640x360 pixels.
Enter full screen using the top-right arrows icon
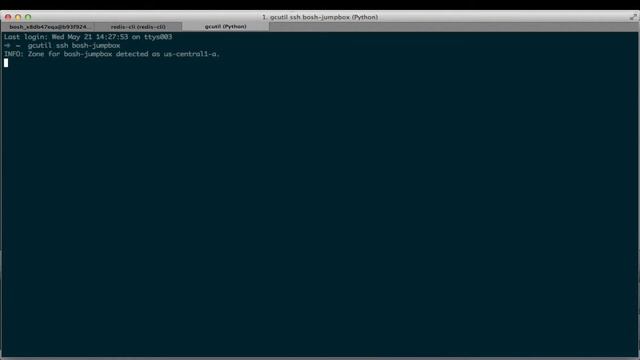click(633, 17)
